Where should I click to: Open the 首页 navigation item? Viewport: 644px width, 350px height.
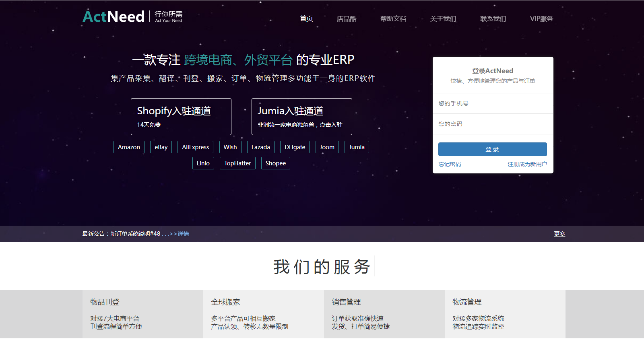(x=306, y=19)
